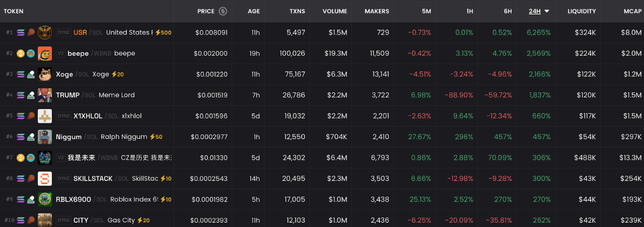Click the Xoge doge token logo
The height and width of the screenshot is (227, 644).
pos(44,74)
